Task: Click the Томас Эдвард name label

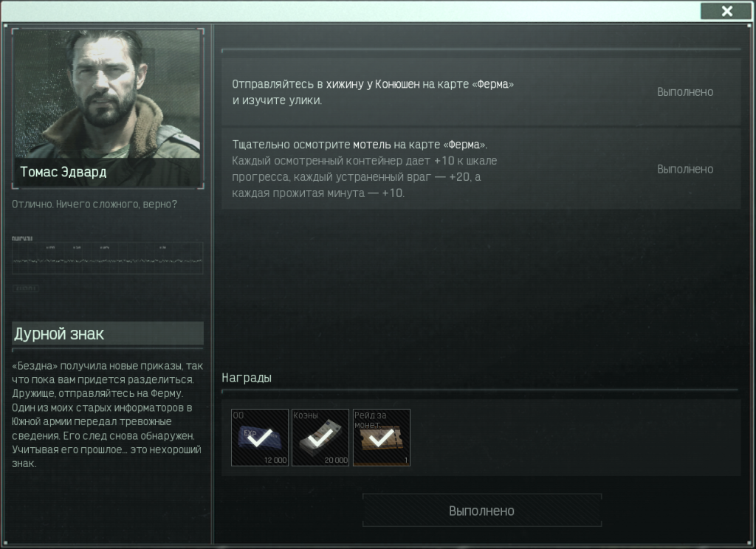Action: (x=63, y=172)
